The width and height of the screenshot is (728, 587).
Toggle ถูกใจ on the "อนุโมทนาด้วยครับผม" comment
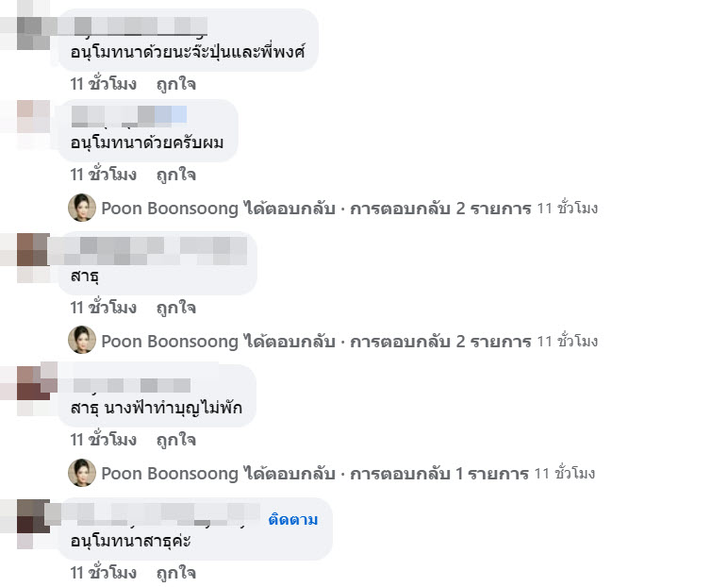pyautogui.click(x=175, y=175)
